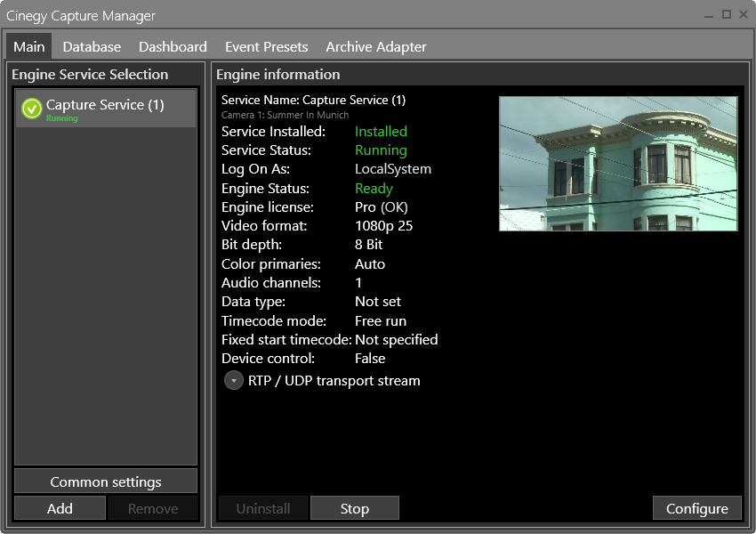Expand RTP / UDP transport stream section
This screenshot has height=534, width=756.
(233, 381)
